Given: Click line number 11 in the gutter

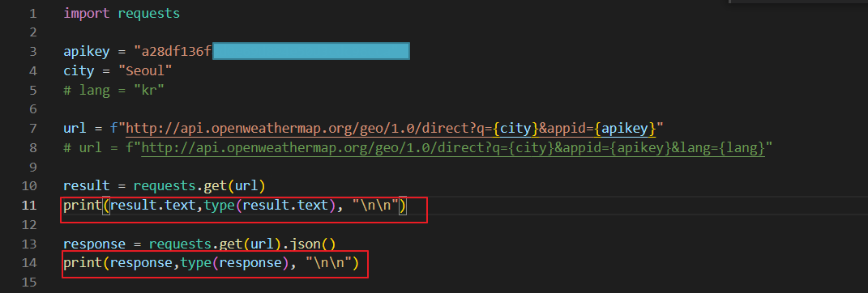Looking at the screenshot, I should [29, 206].
